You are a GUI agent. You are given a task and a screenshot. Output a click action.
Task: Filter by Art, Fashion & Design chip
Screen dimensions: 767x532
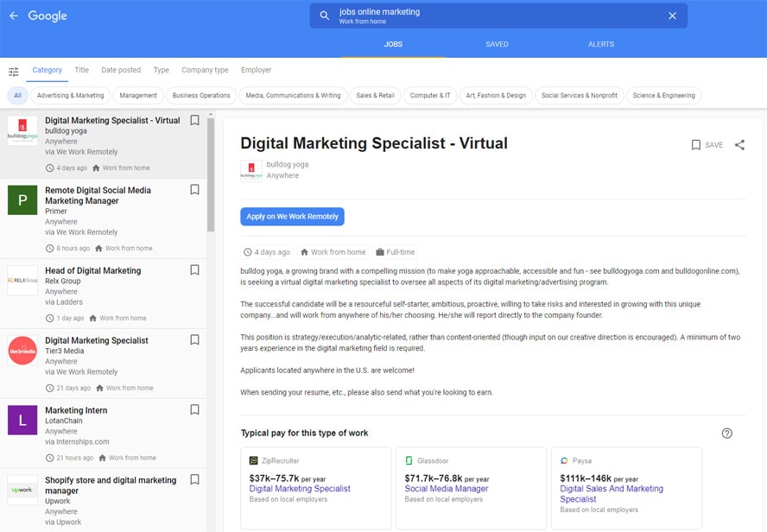tap(496, 95)
